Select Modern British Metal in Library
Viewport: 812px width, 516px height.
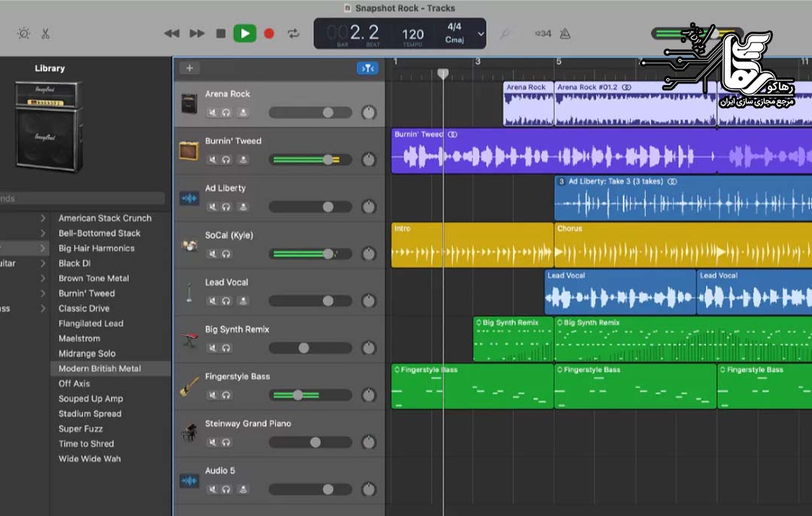(x=100, y=369)
